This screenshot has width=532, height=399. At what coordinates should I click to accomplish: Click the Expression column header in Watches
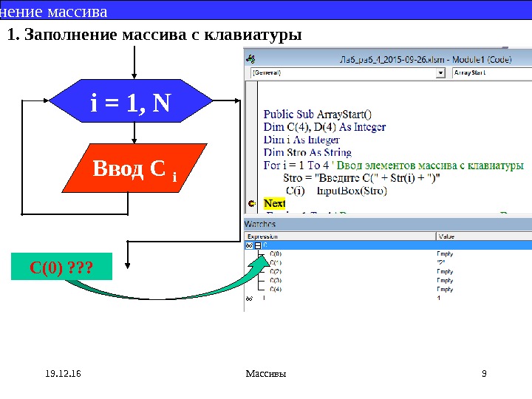pos(340,236)
